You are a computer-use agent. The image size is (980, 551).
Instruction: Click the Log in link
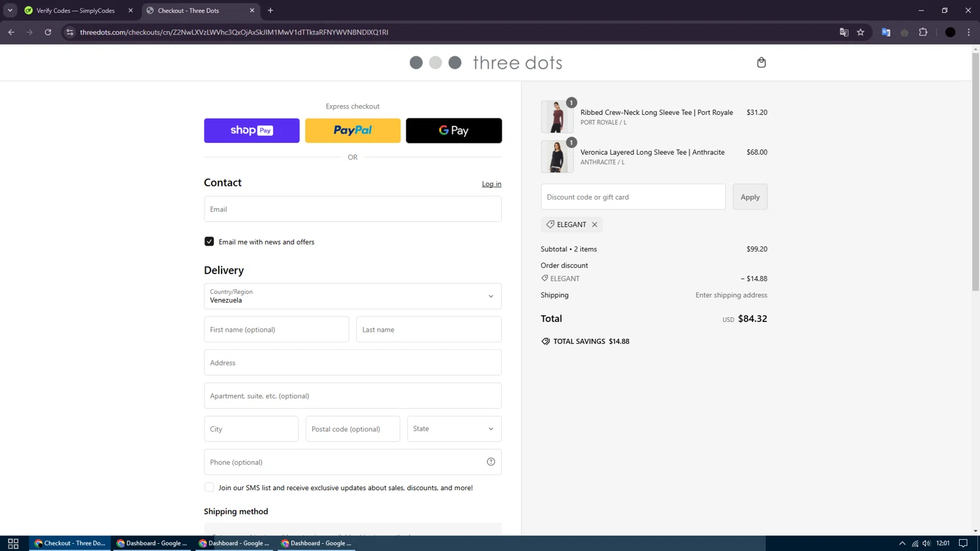[x=491, y=184]
